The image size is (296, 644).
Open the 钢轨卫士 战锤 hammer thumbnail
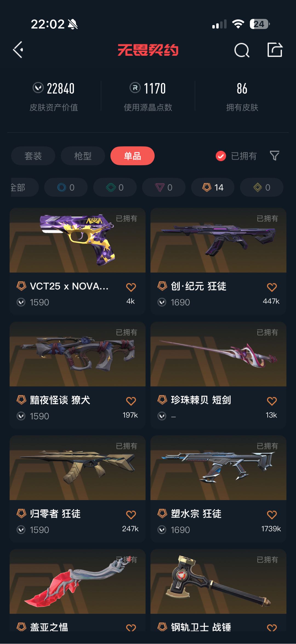coord(218,581)
